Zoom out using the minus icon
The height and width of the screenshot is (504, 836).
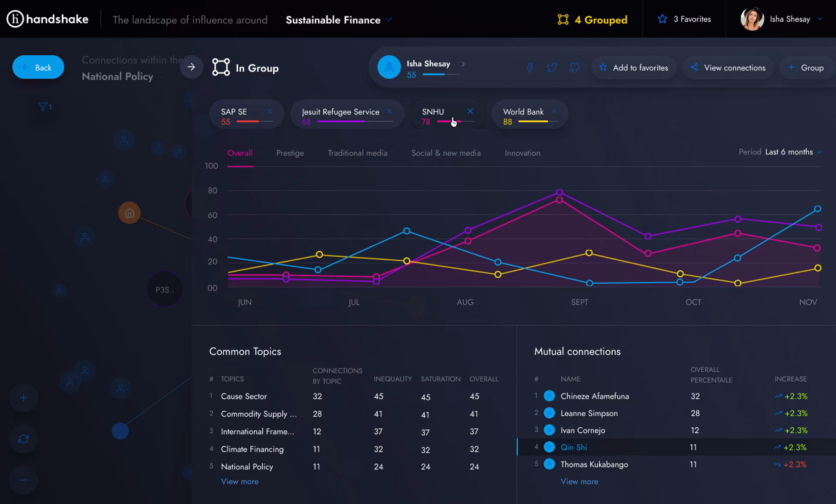point(23,480)
